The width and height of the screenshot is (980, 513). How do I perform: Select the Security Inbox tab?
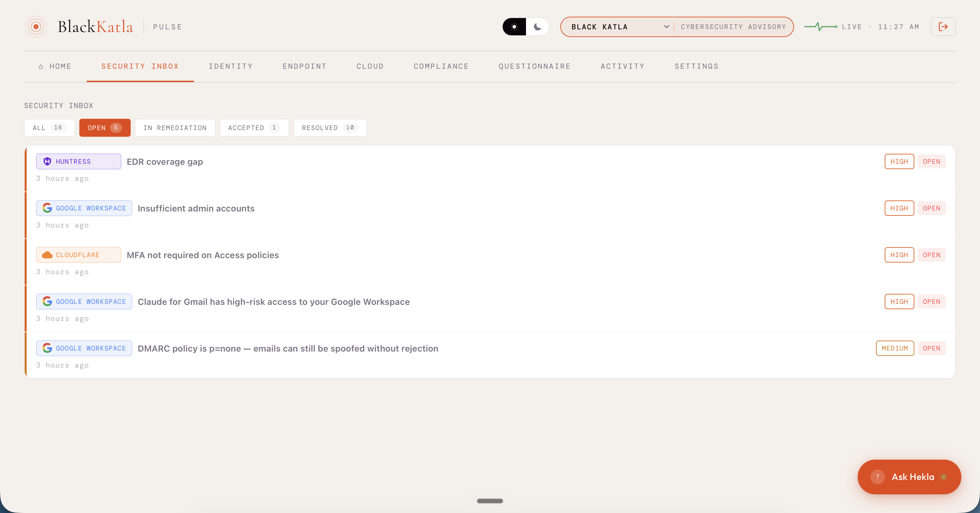tap(140, 66)
